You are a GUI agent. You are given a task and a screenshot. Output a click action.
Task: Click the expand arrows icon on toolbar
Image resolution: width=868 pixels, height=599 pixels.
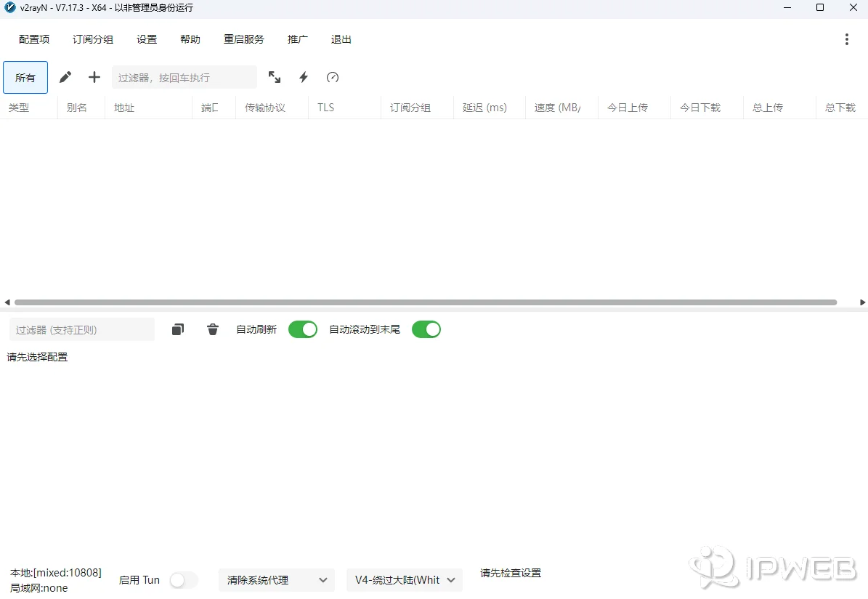275,77
